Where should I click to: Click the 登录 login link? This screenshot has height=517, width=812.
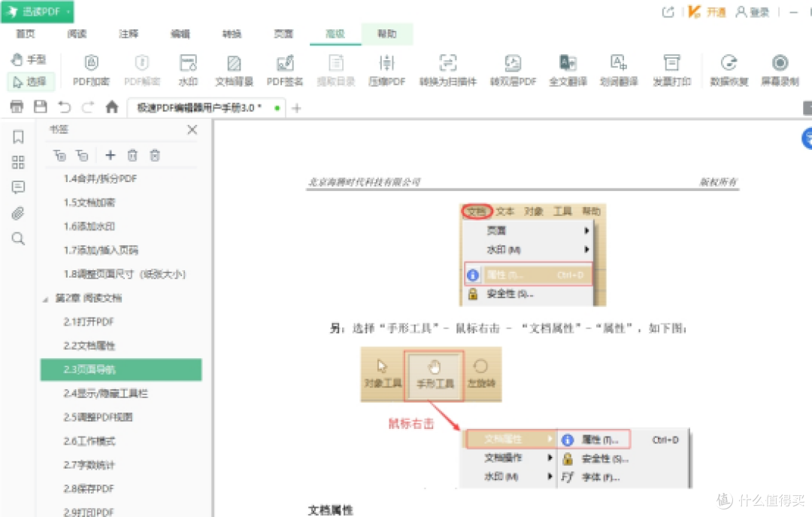753,12
